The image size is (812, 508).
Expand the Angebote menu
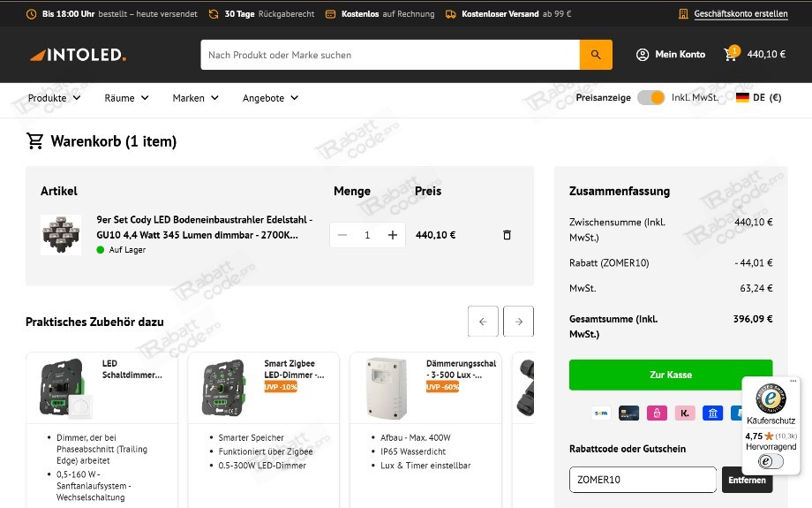pyautogui.click(x=270, y=98)
